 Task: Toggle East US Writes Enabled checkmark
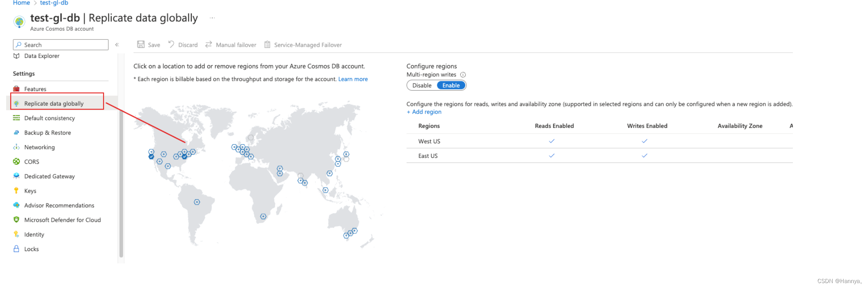pyautogui.click(x=645, y=155)
